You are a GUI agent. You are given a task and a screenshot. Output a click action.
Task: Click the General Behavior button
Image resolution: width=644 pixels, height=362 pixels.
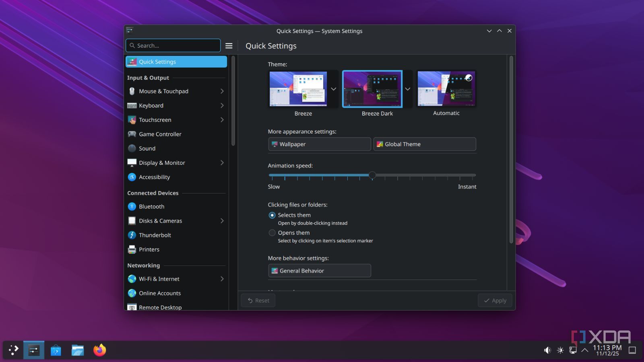[x=320, y=271]
